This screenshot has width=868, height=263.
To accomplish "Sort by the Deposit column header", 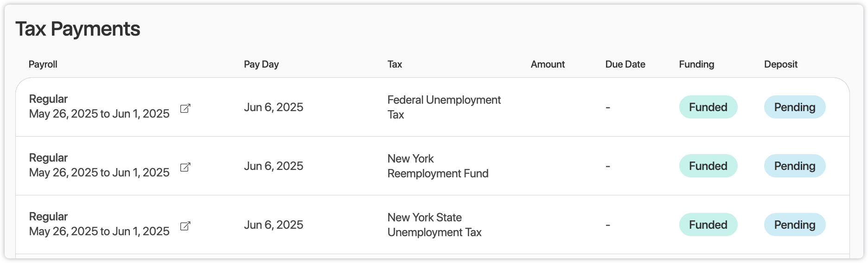I will (x=781, y=64).
